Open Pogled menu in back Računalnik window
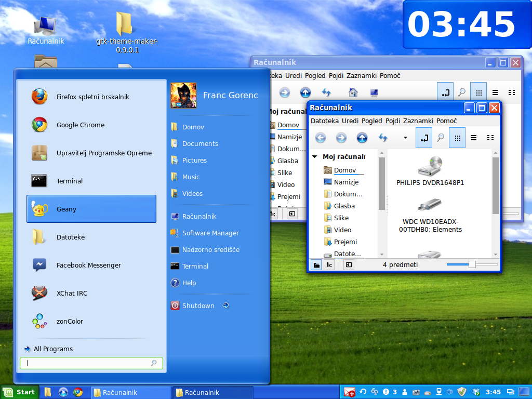The width and height of the screenshot is (532, 399). (x=315, y=76)
